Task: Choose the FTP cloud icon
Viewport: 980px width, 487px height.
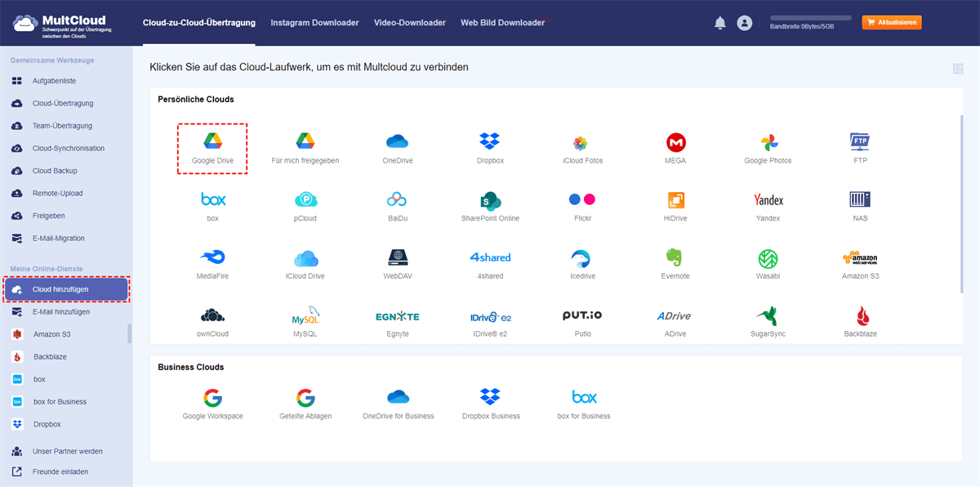Action: pos(860,143)
